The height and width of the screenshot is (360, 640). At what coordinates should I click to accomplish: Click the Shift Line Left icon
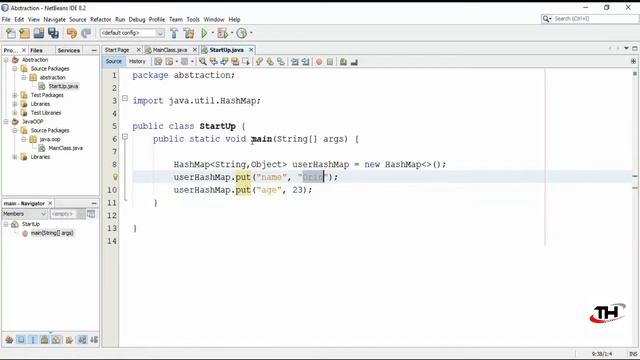coord(294,62)
